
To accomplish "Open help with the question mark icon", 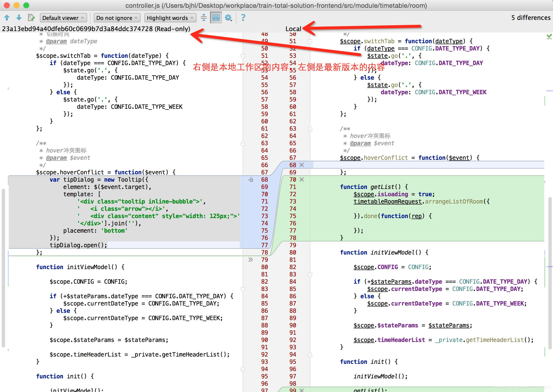I will pos(243,17).
